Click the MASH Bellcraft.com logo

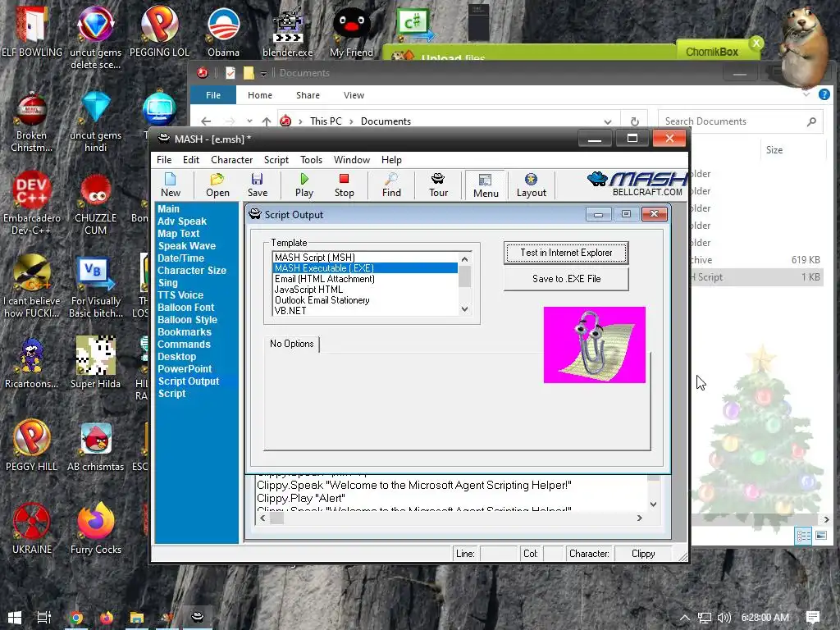click(x=637, y=184)
